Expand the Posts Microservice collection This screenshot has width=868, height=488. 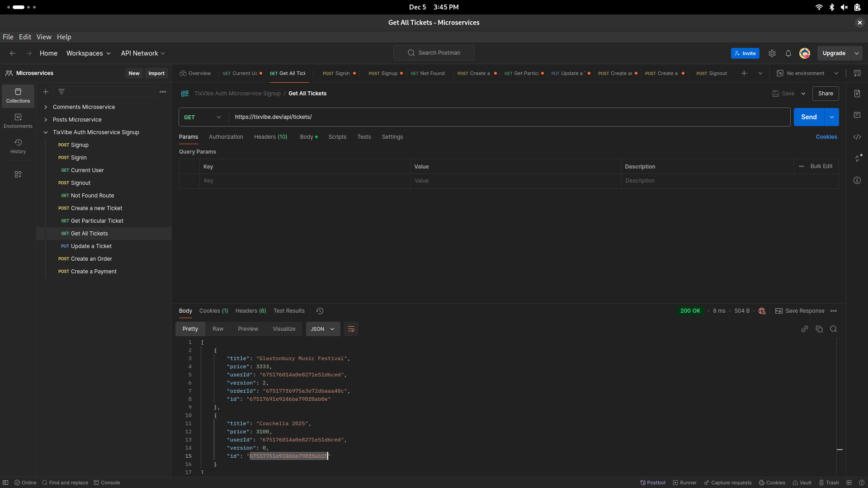click(x=46, y=120)
